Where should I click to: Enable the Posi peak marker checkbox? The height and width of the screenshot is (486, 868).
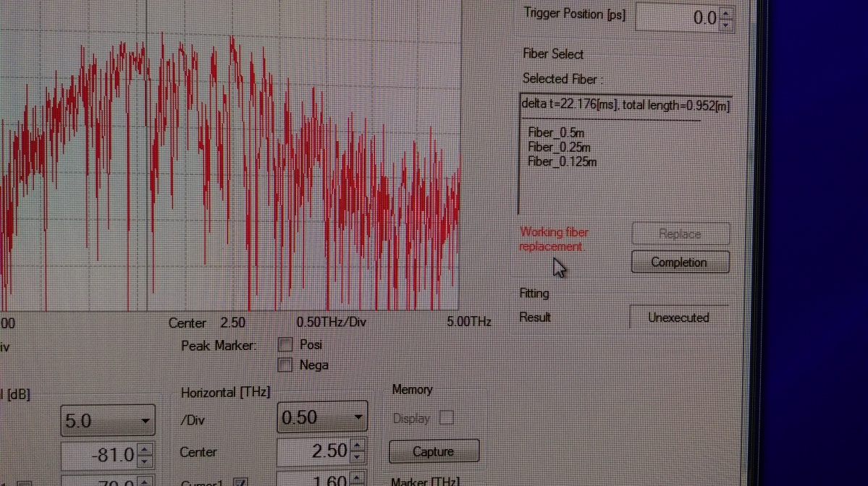pos(285,345)
